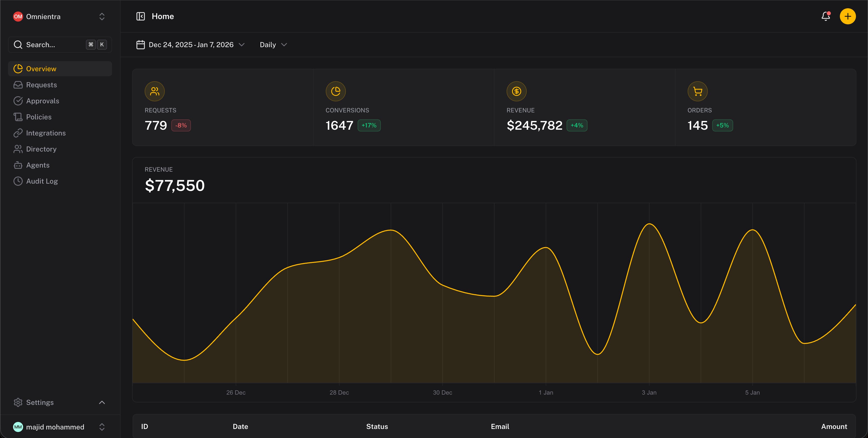Collapse the Settings section chevron

pos(102,402)
